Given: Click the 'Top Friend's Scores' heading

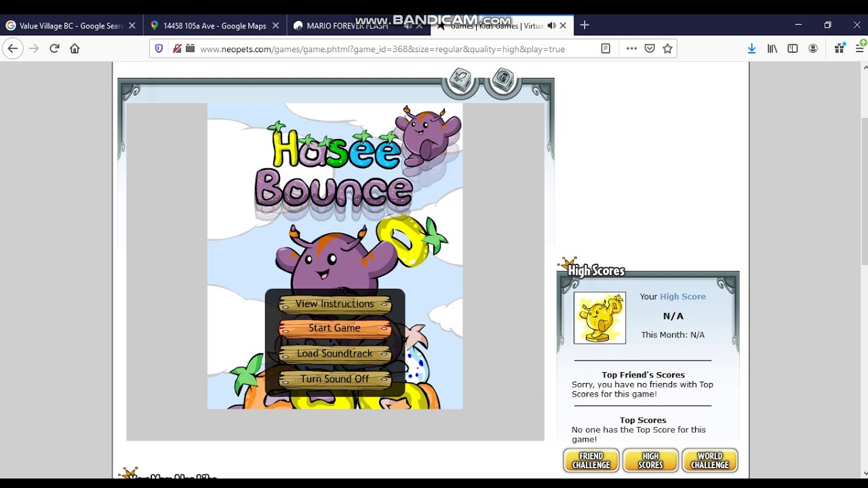Looking at the screenshot, I should click(643, 375).
